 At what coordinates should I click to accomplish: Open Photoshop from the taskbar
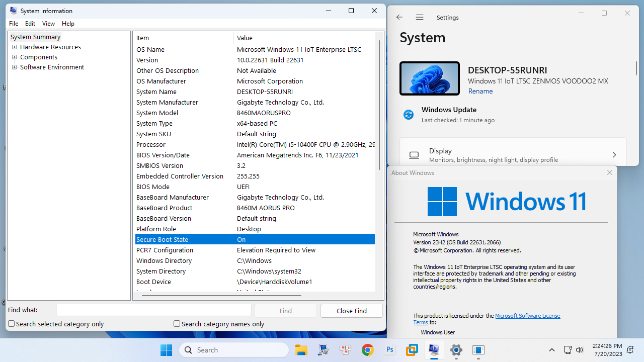[x=390, y=350]
